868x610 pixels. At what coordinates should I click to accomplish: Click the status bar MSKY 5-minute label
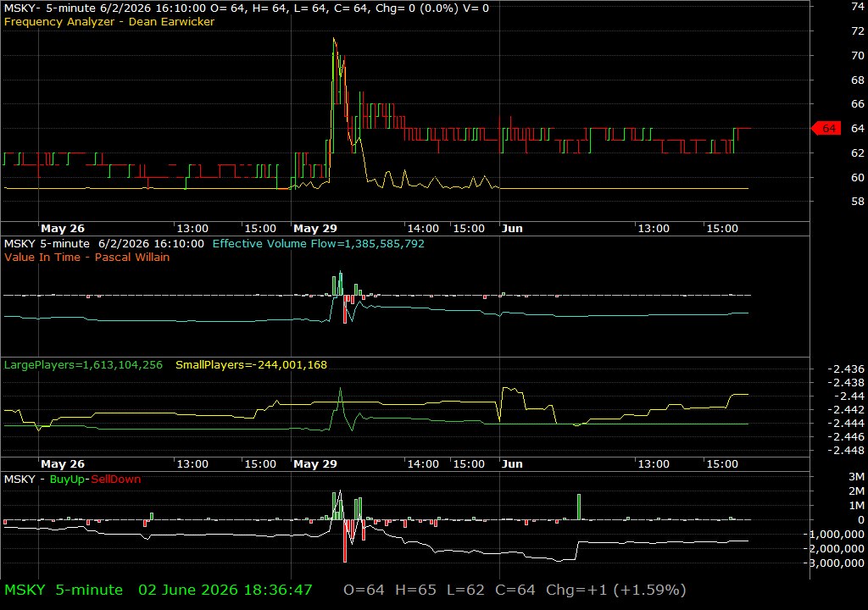click(x=63, y=590)
